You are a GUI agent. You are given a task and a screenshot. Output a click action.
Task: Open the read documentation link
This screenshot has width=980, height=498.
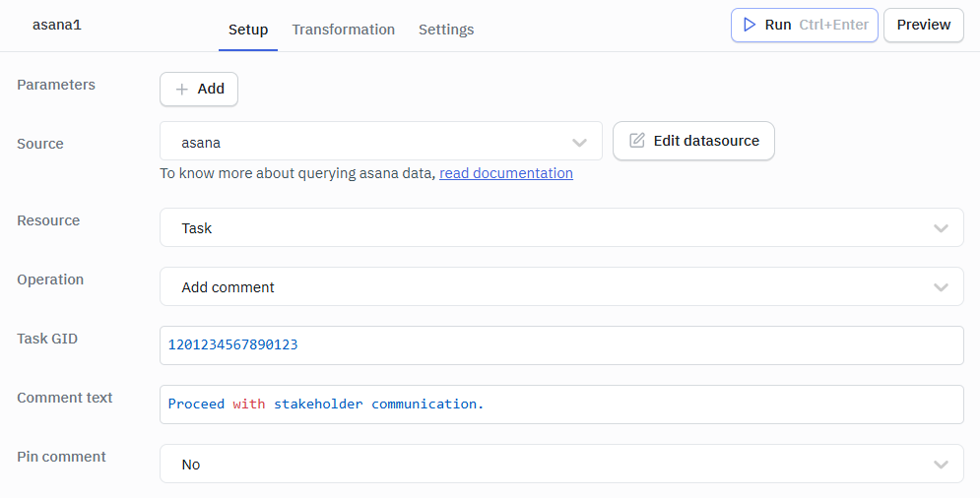[506, 173]
